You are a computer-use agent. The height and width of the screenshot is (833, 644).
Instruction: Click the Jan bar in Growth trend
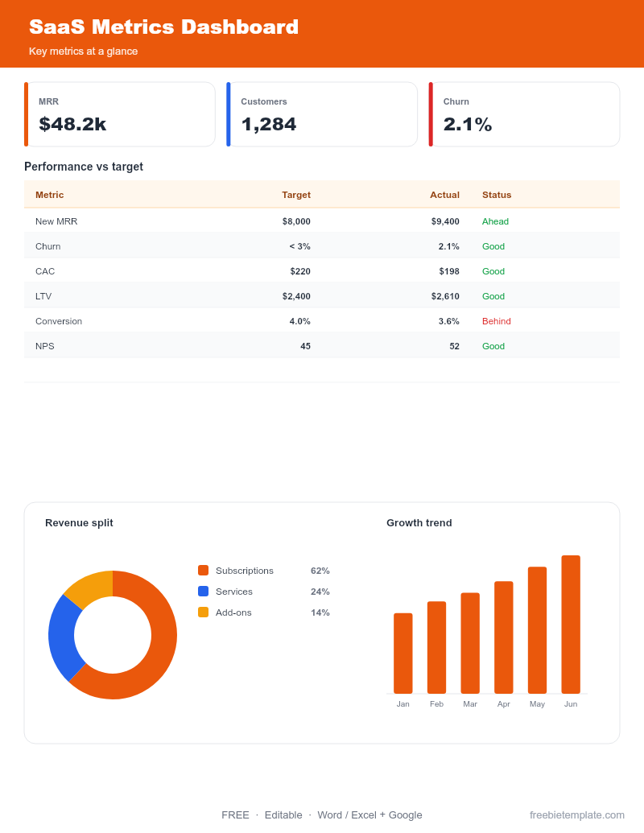402,654
